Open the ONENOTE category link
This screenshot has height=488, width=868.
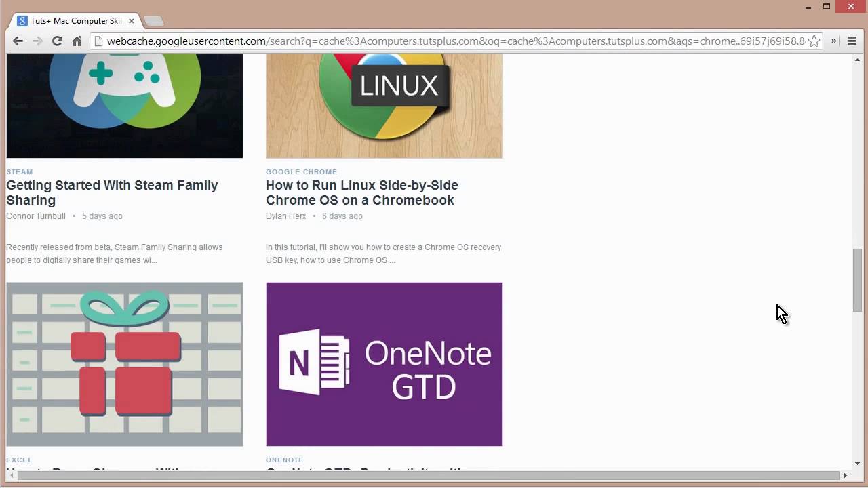[285, 460]
